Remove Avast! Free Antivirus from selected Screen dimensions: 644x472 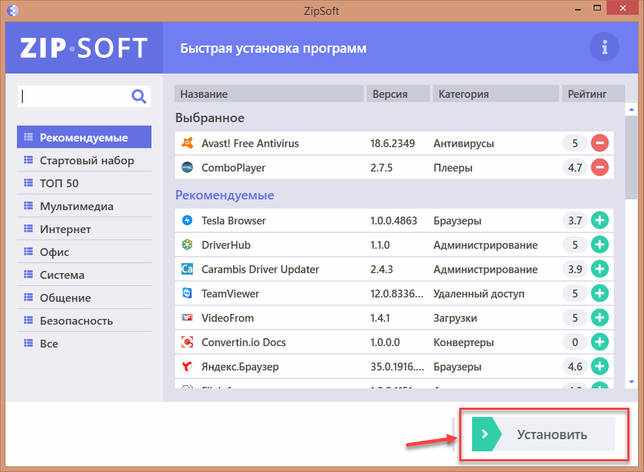point(600,143)
